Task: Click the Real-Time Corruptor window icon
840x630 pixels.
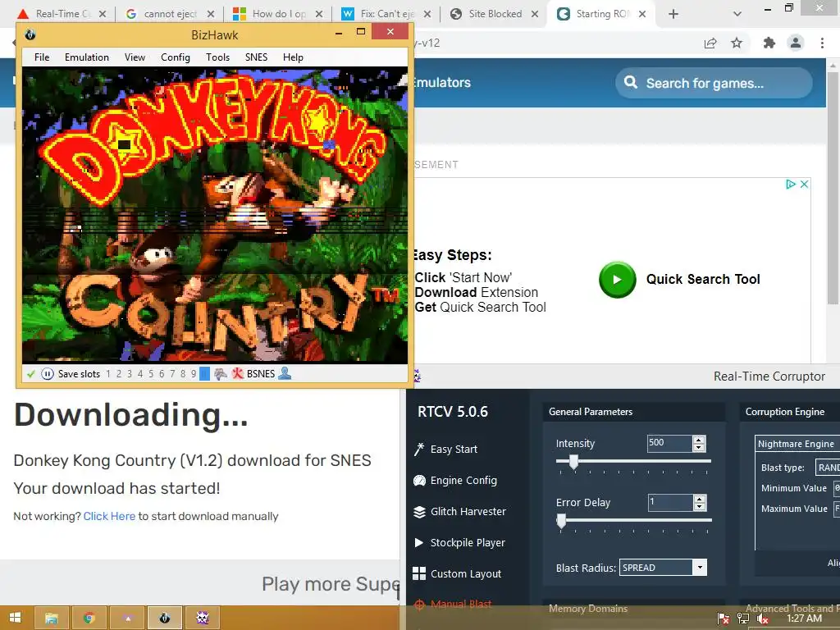Action: point(416,376)
